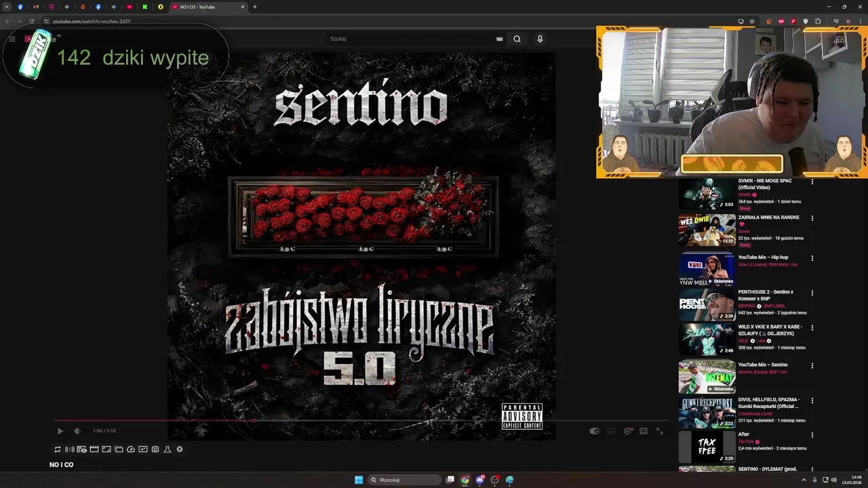Open PENTHOUSE 2 - Sentino x Koneser video
The width and height of the screenshot is (868, 488).
(x=707, y=305)
